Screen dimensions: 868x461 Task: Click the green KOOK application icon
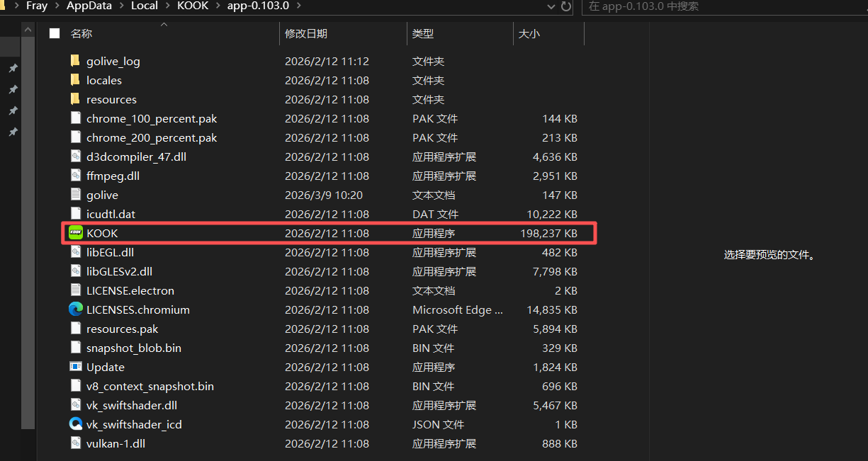point(76,233)
